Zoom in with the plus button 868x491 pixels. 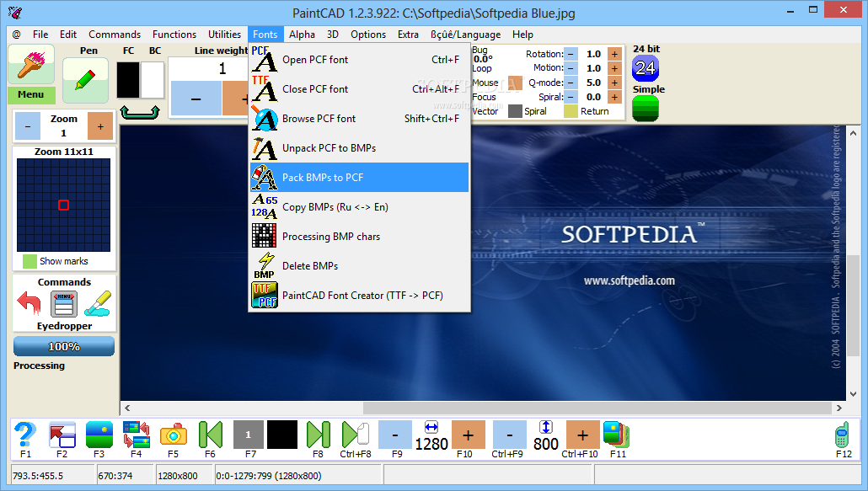click(x=100, y=126)
